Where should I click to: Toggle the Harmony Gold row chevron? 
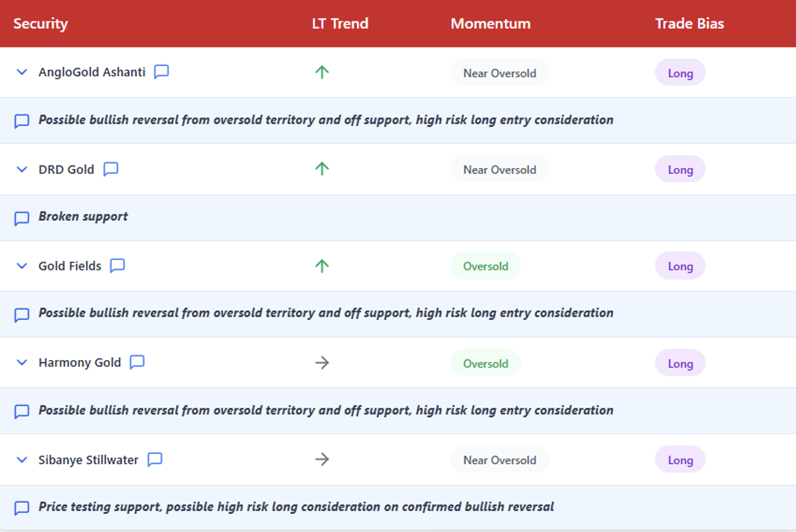(x=22, y=363)
